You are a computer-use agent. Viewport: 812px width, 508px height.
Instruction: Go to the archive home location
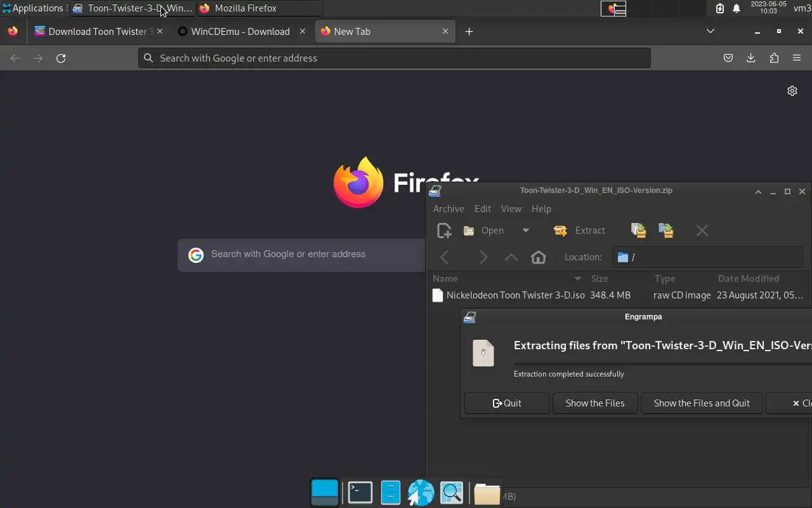pos(538,257)
